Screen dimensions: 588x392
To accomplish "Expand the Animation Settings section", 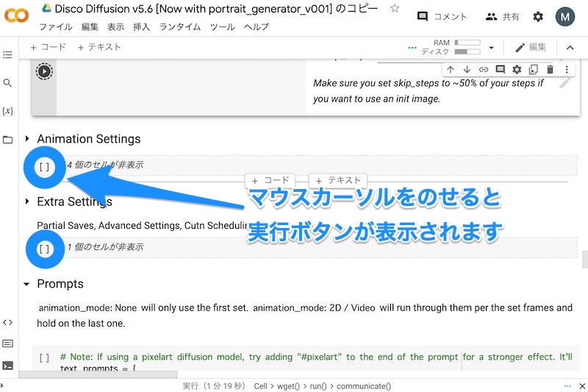I will pos(27,138).
